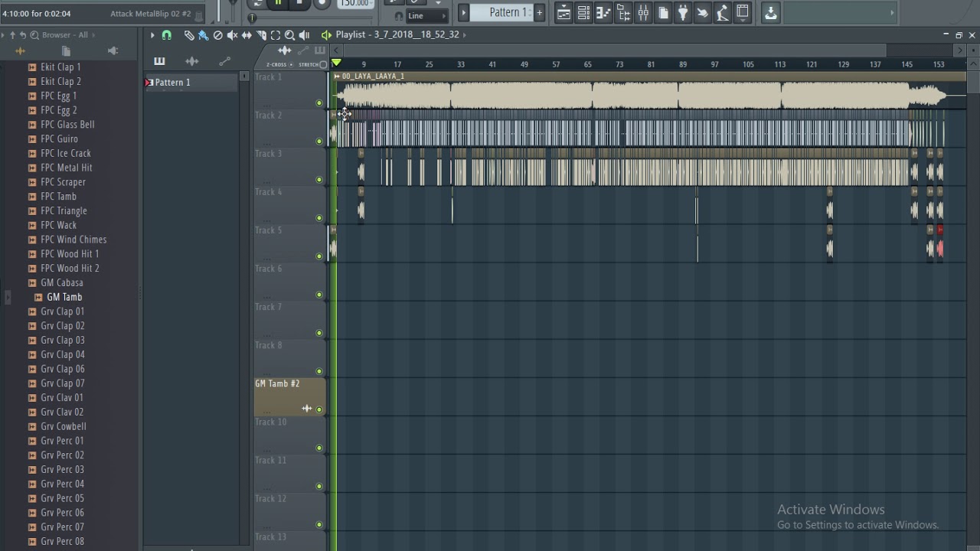Image resolution: width=980 pixels, height=551 pixels.
Task: Expand the Browser - All options arrow
Action: coord(93,35)
